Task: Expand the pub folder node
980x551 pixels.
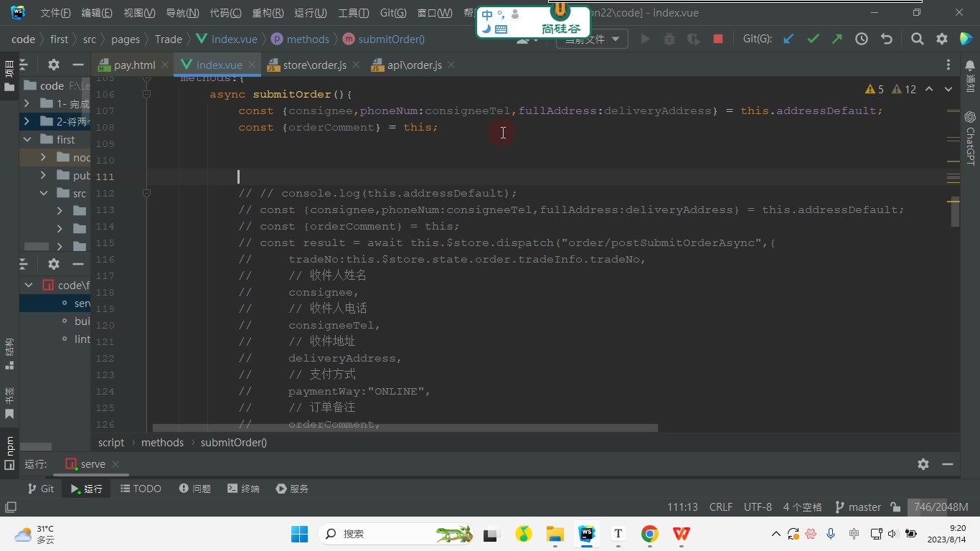Action: (44, 175)
